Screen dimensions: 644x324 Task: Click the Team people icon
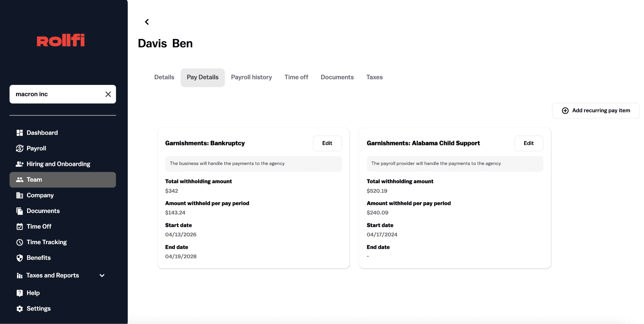[19, 180]
